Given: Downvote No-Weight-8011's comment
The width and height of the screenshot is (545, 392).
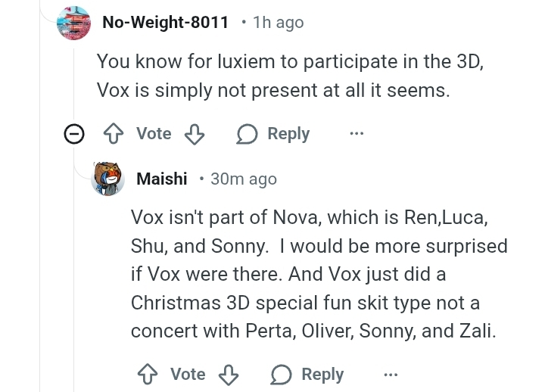Looking at the screenshot, I should [x=195, y=134].
